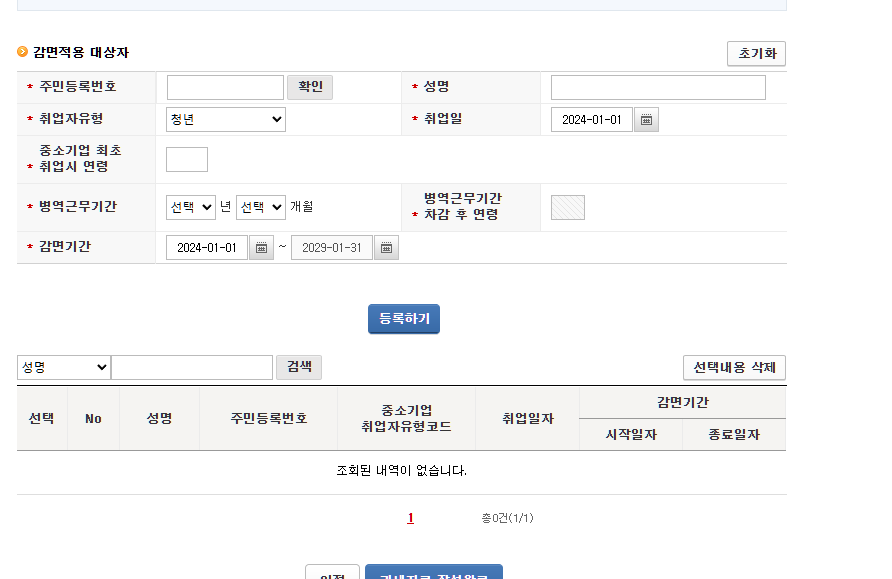Click the 감면기간 start date field

[207, 248]
